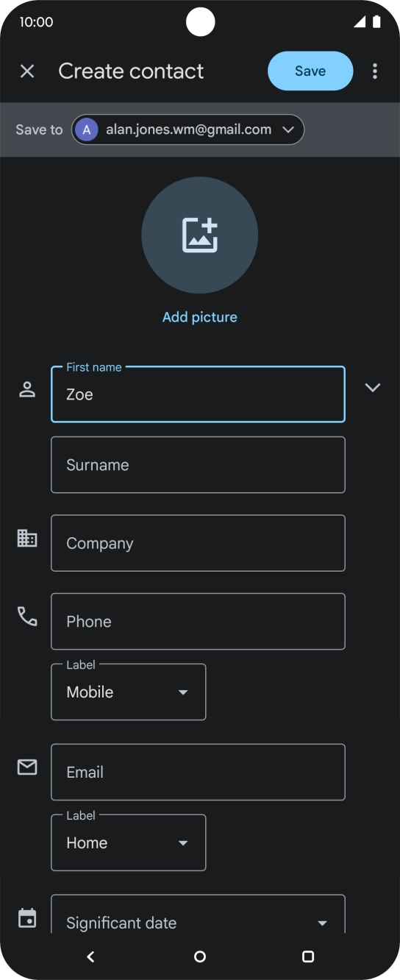Save the new contact

[x=310, y=71]
